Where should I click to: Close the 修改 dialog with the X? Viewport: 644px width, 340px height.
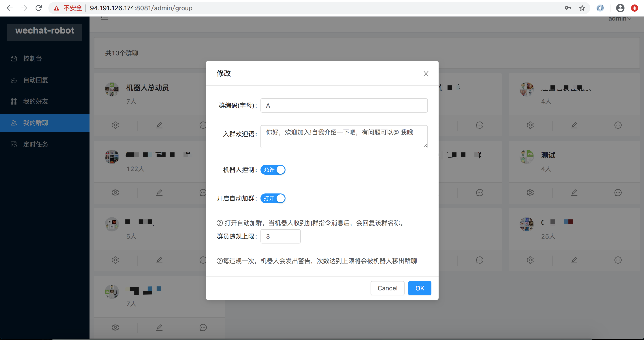426,74
